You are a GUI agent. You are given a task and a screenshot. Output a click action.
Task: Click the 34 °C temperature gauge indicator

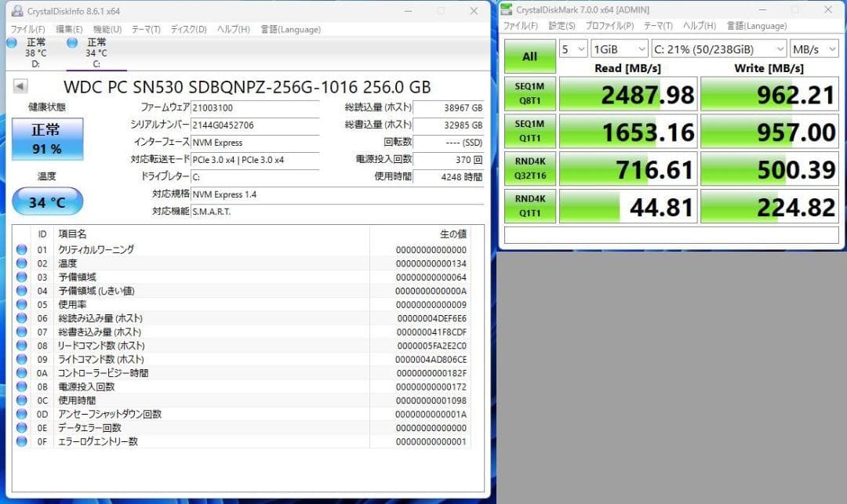[47, 201]
